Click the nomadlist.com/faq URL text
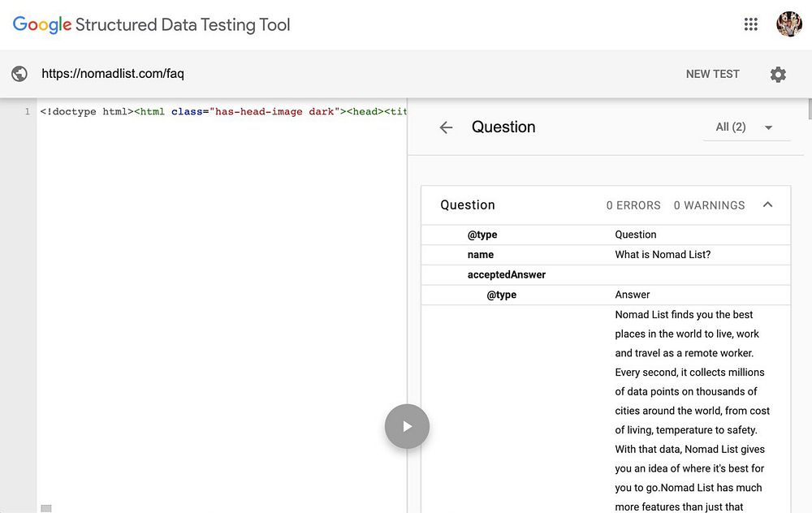The height and width of the screenshot is (513, 812). 113,74
